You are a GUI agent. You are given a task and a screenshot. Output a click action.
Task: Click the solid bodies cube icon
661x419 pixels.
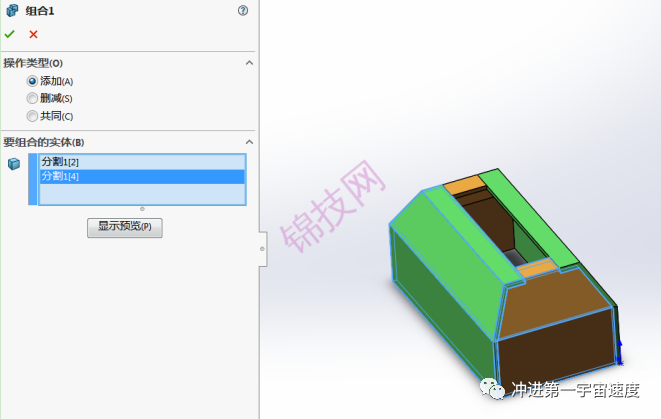[14, 164]
